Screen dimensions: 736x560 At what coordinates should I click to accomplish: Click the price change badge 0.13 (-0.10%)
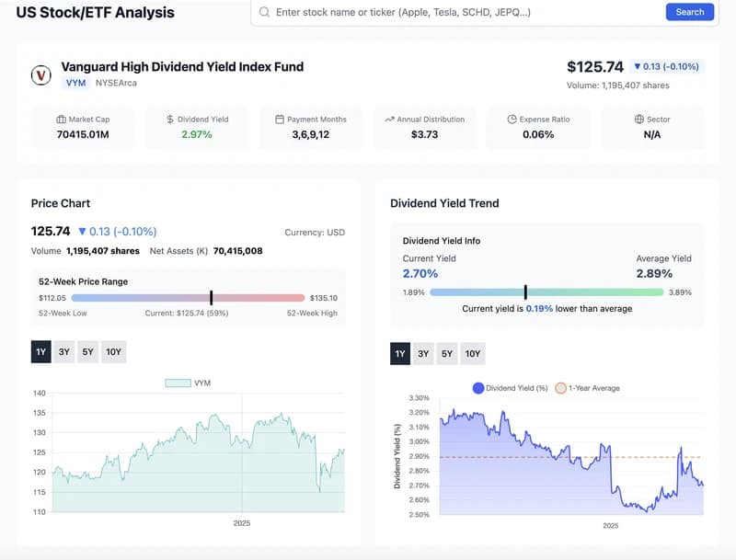[666, 66]
